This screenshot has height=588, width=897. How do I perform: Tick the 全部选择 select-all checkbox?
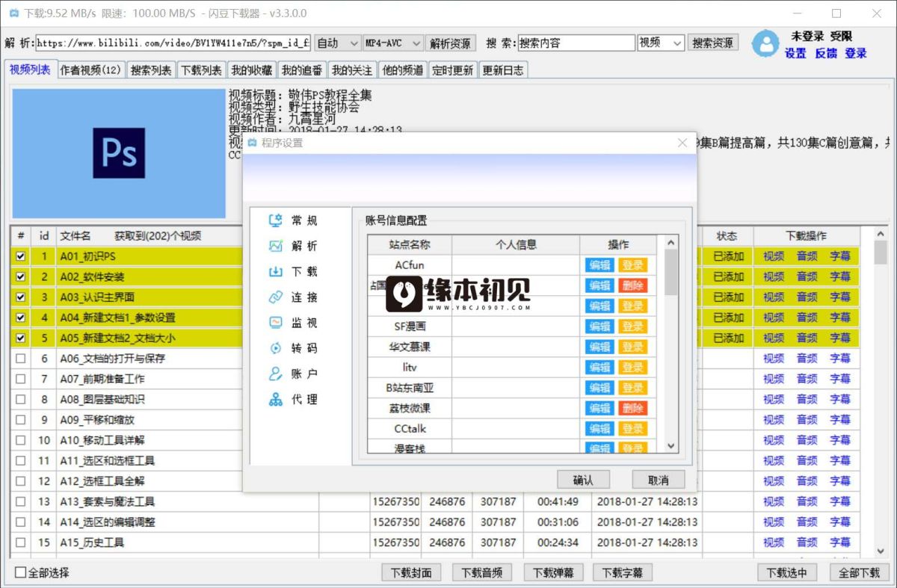(21, 573)
